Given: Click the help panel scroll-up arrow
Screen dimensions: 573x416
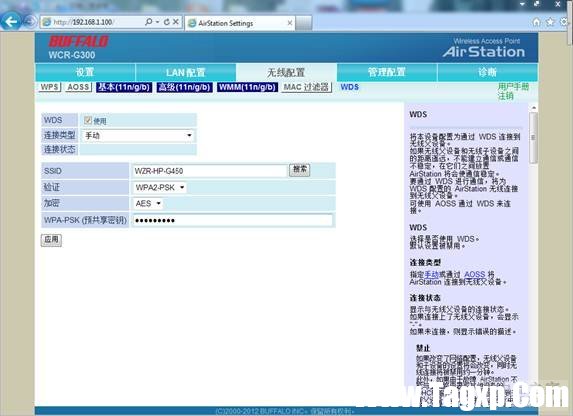Looking at the screenshot, I should point(533,108).
